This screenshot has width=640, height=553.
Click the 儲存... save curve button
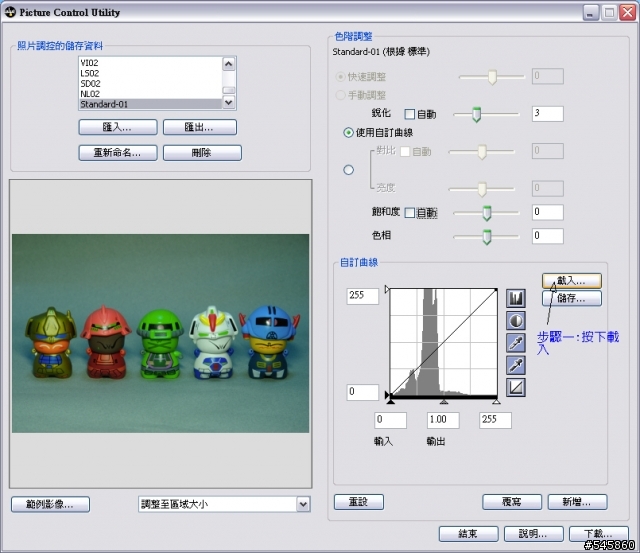click(x=571, y=298)
